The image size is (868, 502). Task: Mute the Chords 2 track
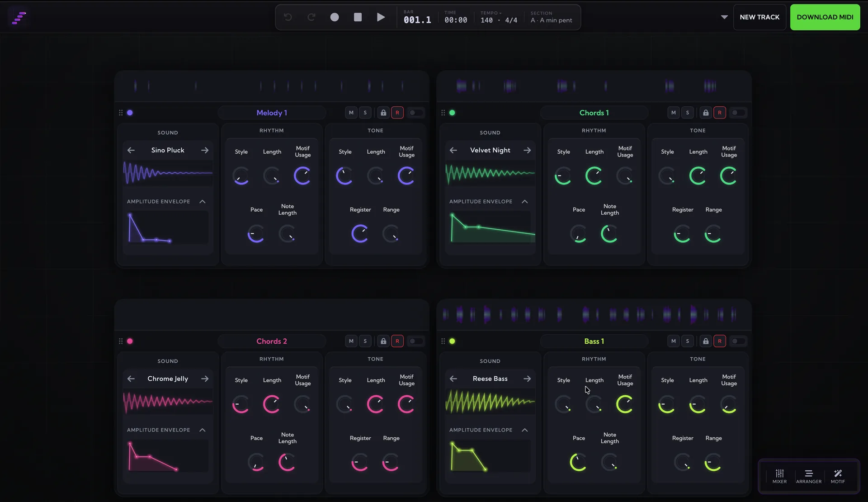(351, 341)
